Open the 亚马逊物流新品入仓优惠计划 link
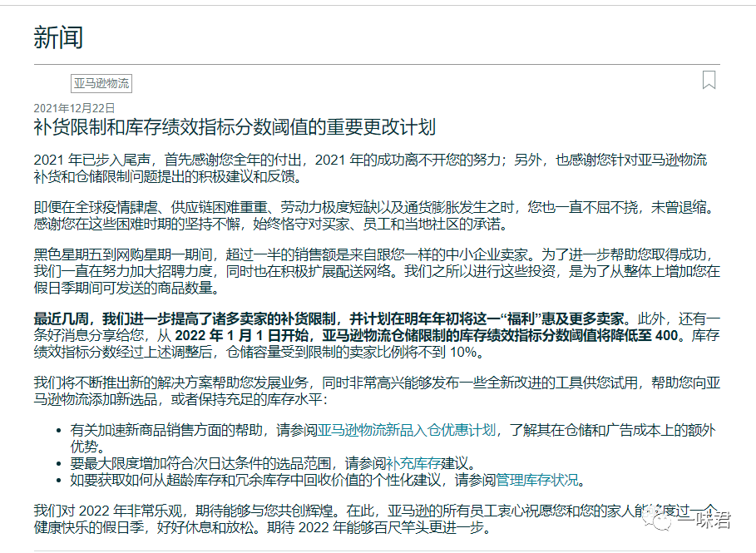Image resolution: width=756 pixels, height=553 pixels. pos(407,430)
